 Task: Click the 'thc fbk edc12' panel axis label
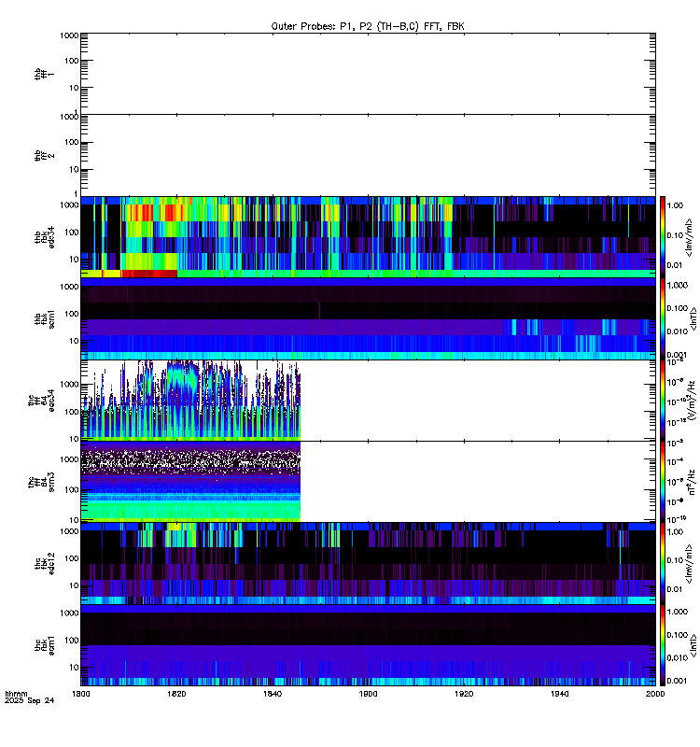click(45, 564)
